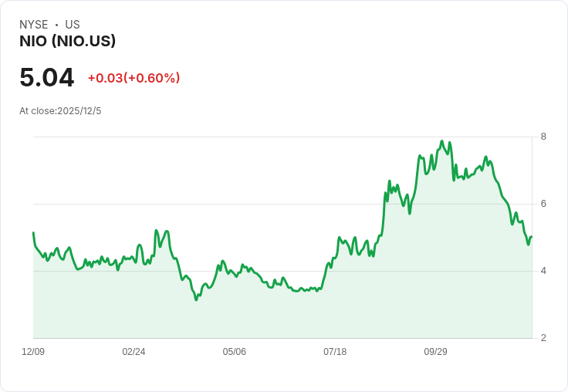Viewport: 568px width, 392px height.
Task: Click the 4 label on price axis
Action: pyautogui.click(x=543, y=271)
